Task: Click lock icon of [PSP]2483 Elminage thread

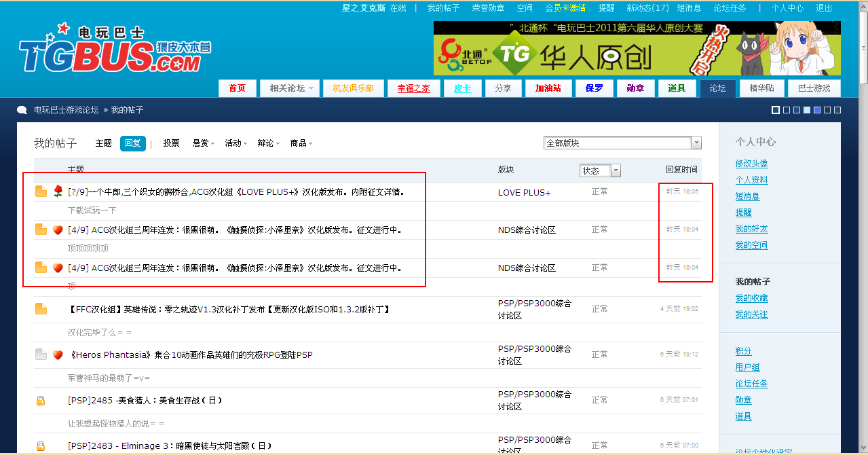Action: [x=41, y=446]
